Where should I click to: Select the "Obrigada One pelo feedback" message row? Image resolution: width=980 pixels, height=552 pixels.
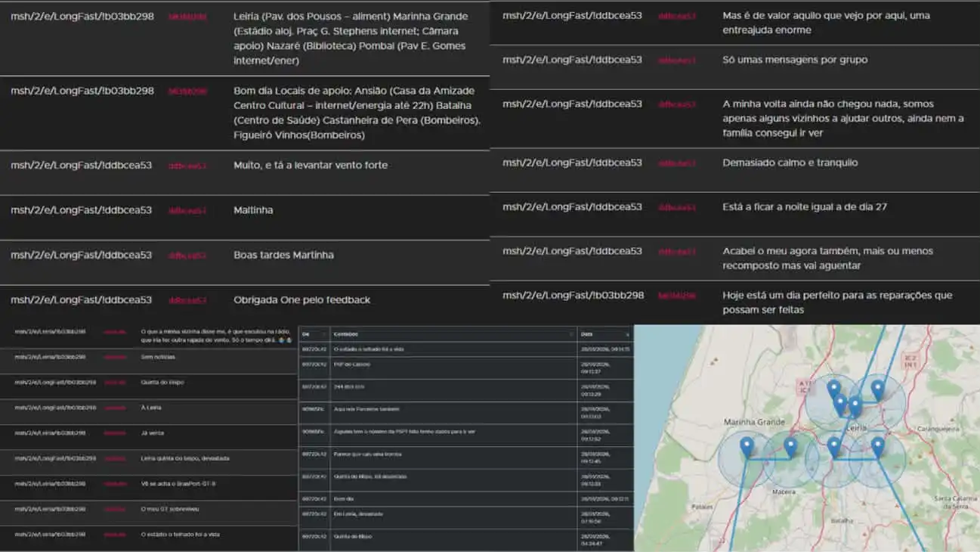(x=301, y=300)
